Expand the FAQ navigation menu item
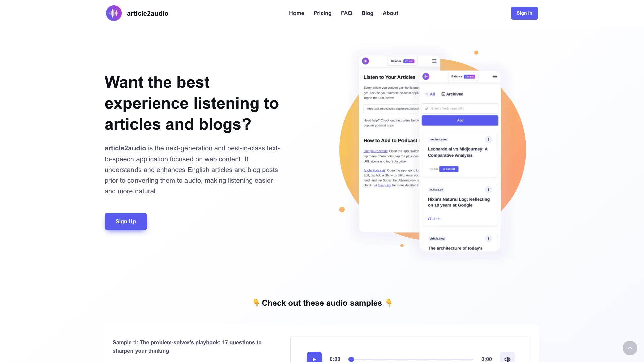This screenshot has height=362, width=644. [346, 13]
